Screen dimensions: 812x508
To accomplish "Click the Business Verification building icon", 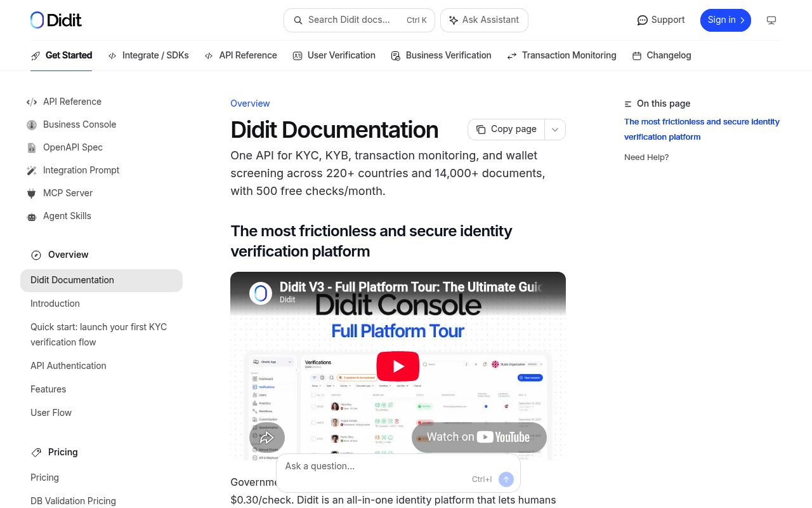I will pos(396,56).
